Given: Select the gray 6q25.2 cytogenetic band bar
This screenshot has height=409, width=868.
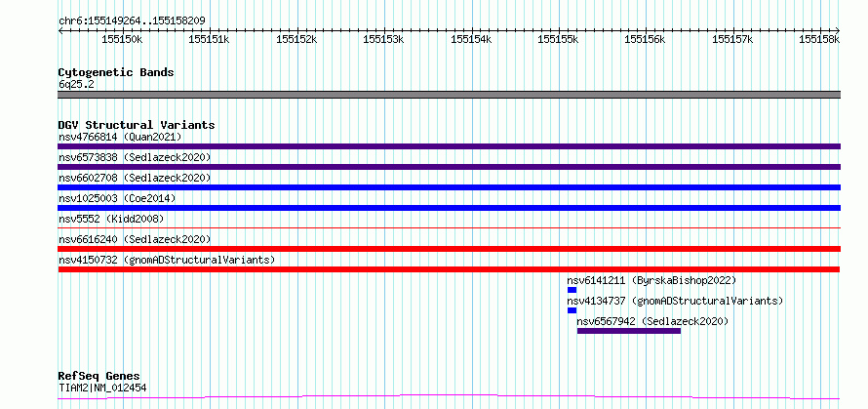Looking at the screenshot, I should [449, 95].
